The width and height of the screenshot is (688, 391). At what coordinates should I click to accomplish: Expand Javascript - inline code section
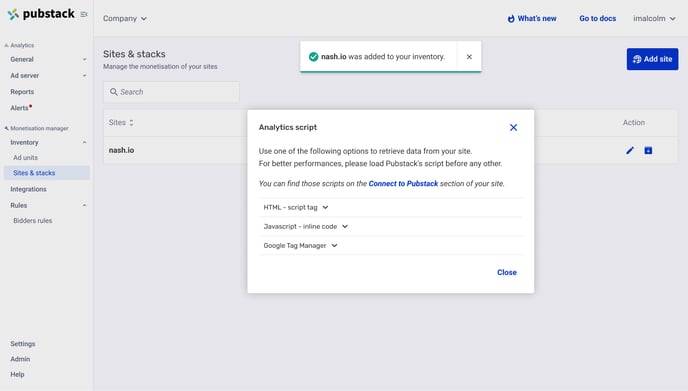pyautogui.click(x=306, y=226)
